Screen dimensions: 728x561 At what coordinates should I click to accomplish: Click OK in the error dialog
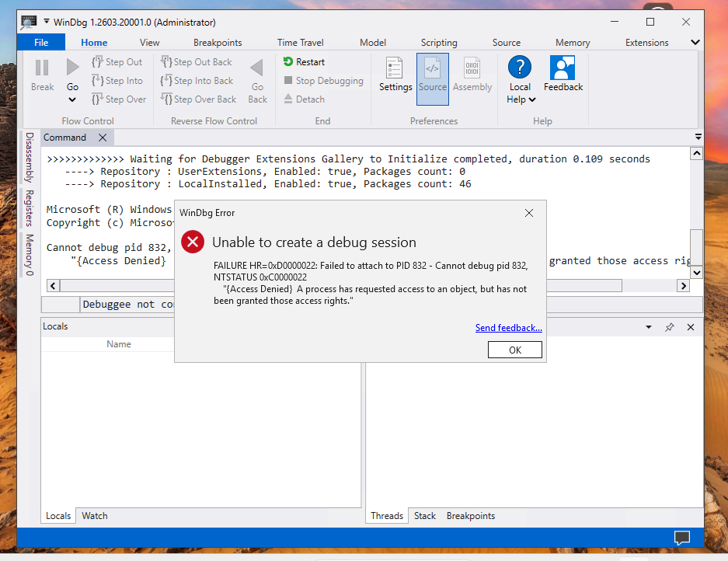[515, 350]
